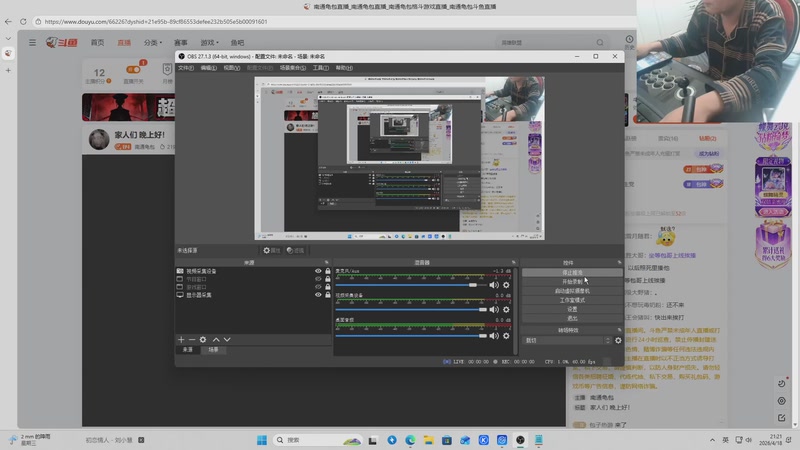
Task: Open first mixer channel settings gear
Action: pyautogui.click(x=506, y=285)
